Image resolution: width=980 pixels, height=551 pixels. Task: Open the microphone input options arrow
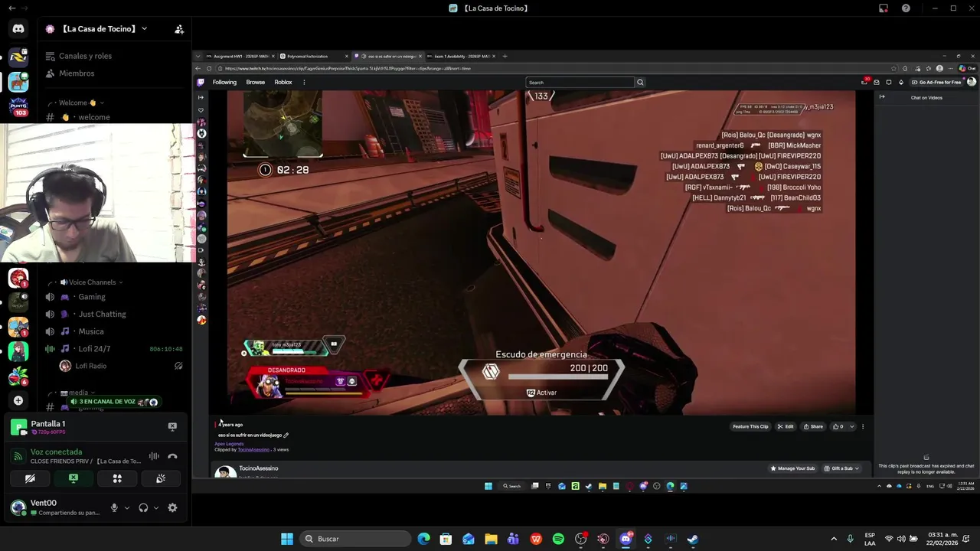click(x=127, y=507)
